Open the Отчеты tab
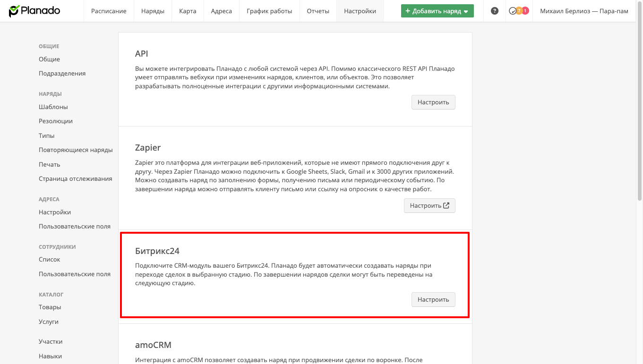The image size is (643, 364). 318,11
